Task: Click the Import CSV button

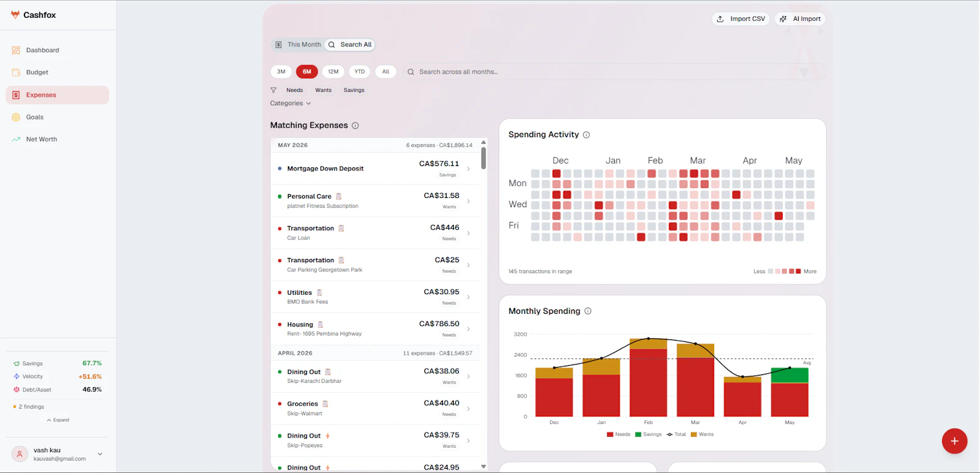Action: [741, 19]
